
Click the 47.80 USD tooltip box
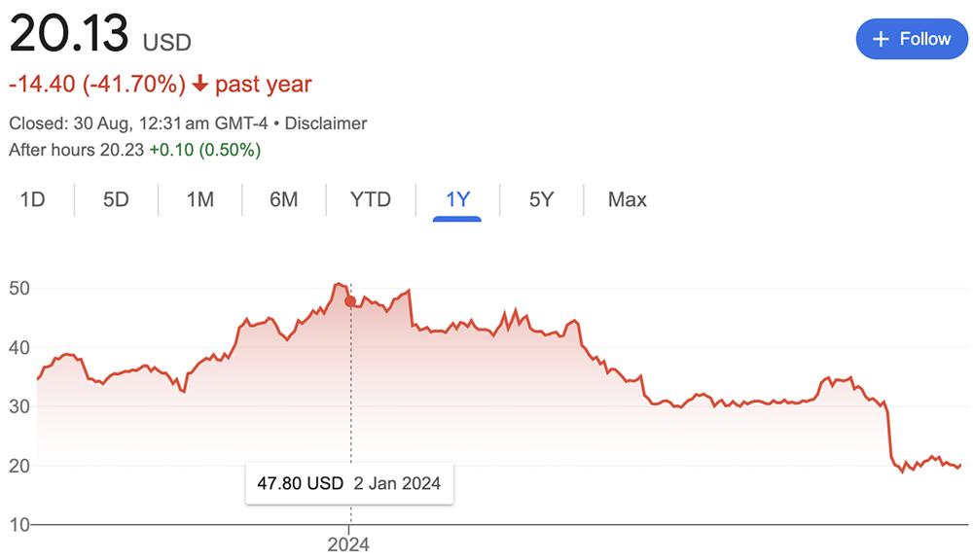pos(348,483)
